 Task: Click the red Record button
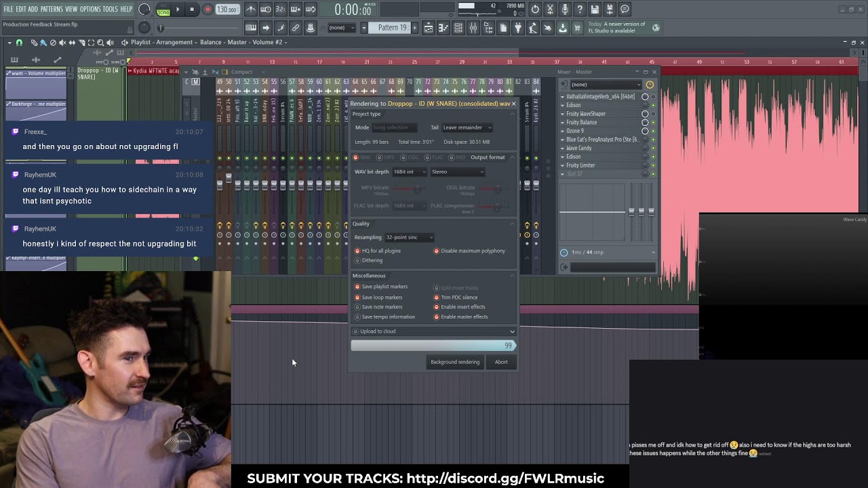coord(208,9)
